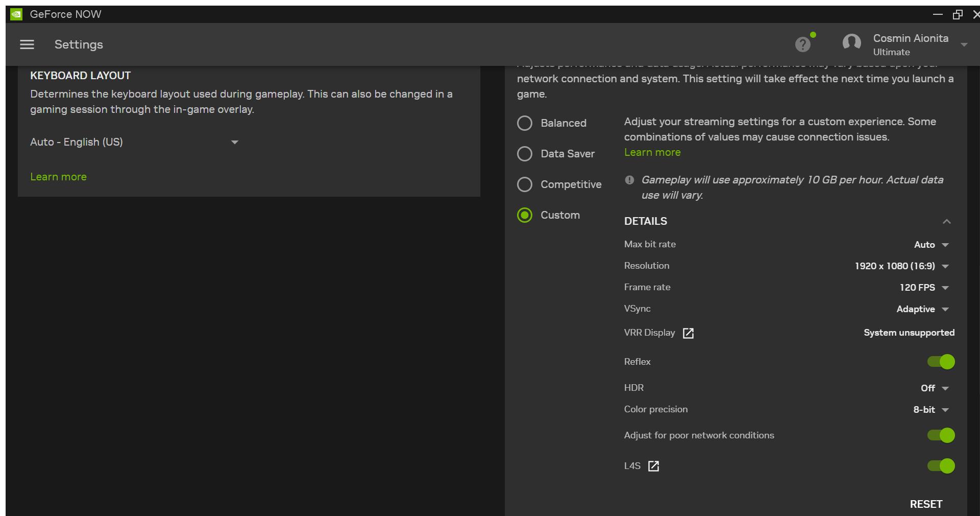This screenshot has width=980, height=516.
Task: Select the Competitive streaming option
Action: 559,184
